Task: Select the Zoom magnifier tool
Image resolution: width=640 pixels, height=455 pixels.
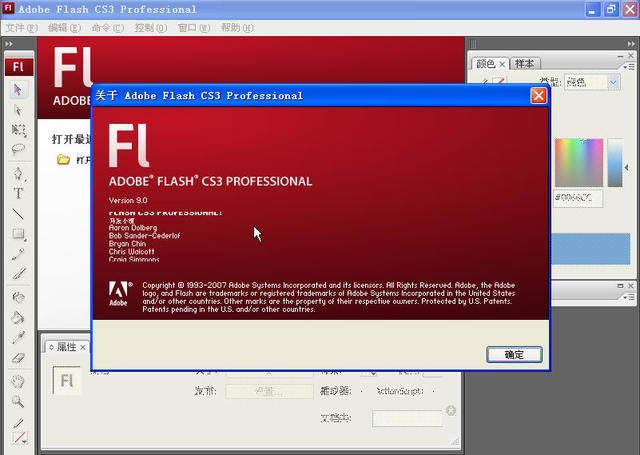Action: [x=18, y=402]
